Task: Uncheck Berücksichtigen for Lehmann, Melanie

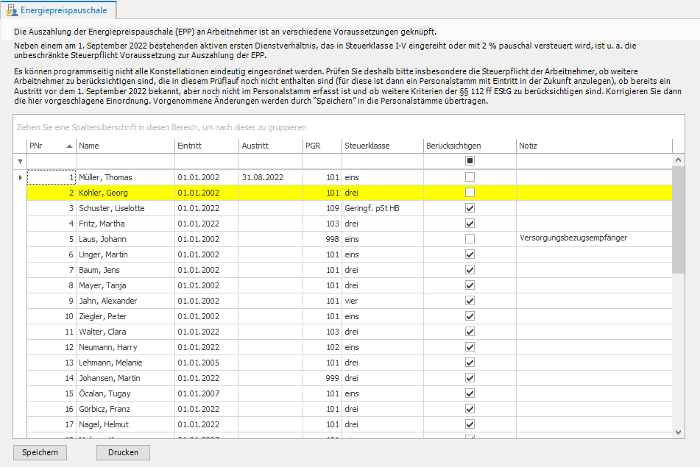Action: 470,363
